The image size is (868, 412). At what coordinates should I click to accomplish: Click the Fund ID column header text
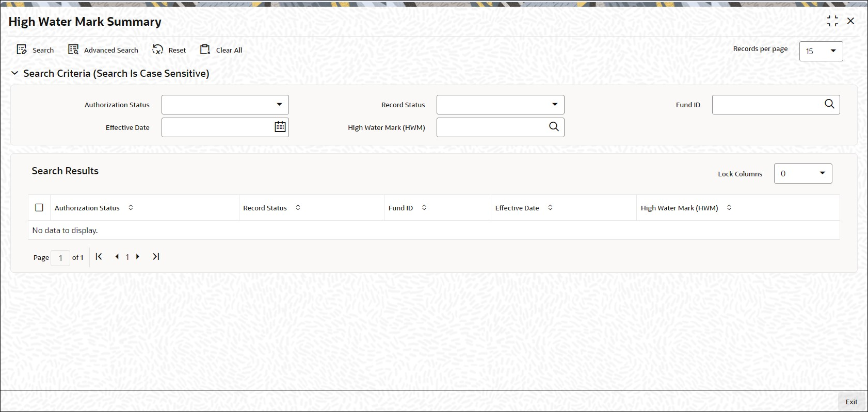click(401, 208)
